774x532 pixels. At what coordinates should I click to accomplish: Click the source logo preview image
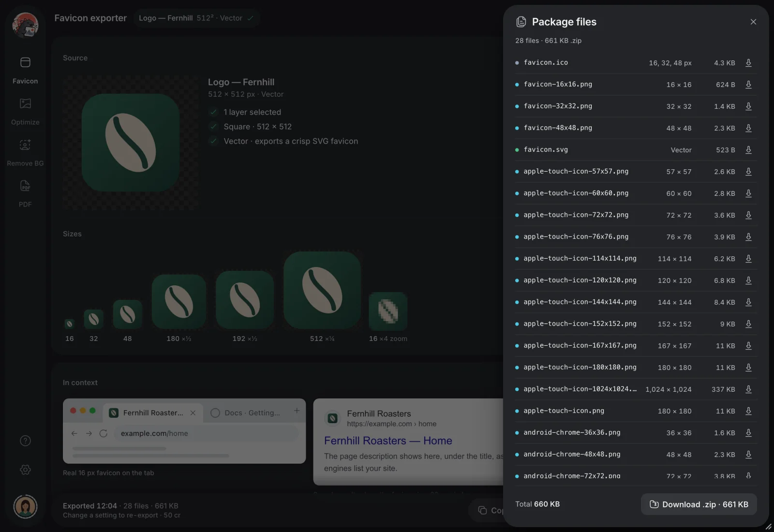point(131,143)
